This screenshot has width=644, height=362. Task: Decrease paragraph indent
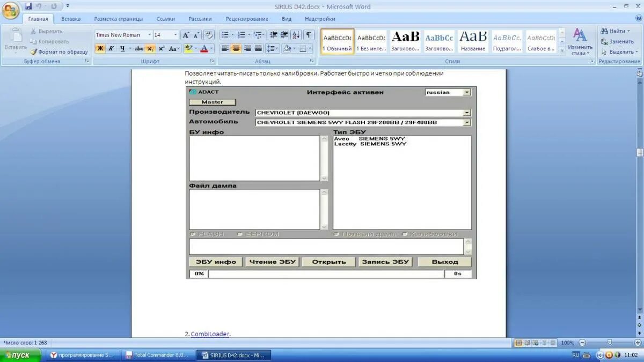[x=274, y=35]
